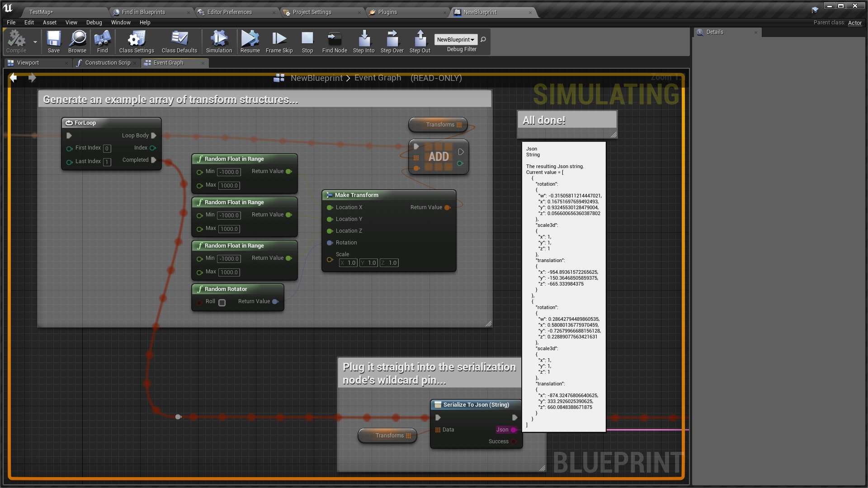Open the Asset menu

coord(50,23)
